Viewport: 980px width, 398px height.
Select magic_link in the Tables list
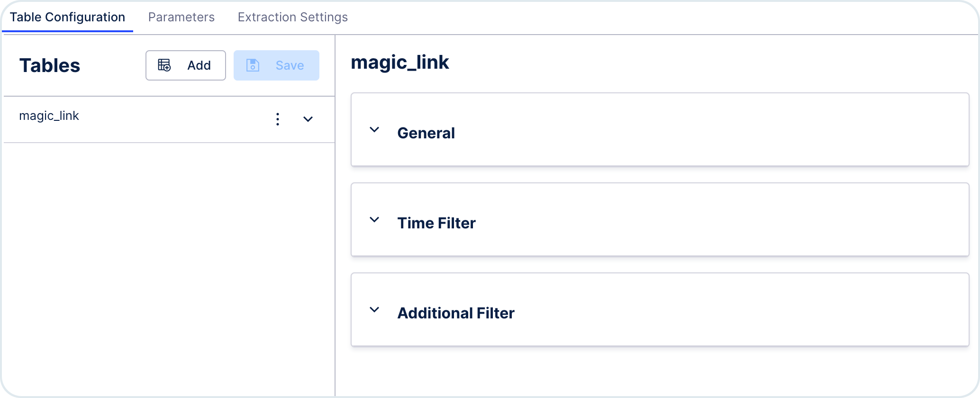click(49, 116)
